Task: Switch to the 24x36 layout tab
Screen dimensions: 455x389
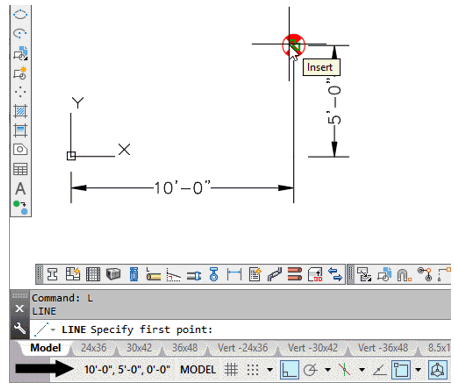Action: pos(94,348)
